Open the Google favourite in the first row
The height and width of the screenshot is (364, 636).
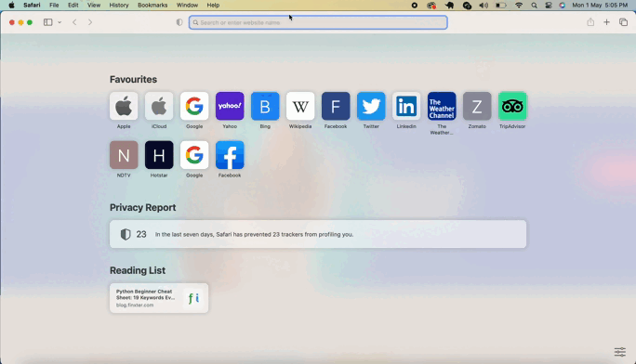(194, 106)
